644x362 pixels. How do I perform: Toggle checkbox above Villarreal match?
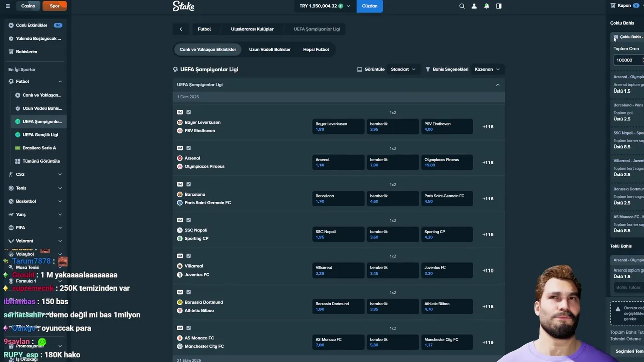[189, 256]
